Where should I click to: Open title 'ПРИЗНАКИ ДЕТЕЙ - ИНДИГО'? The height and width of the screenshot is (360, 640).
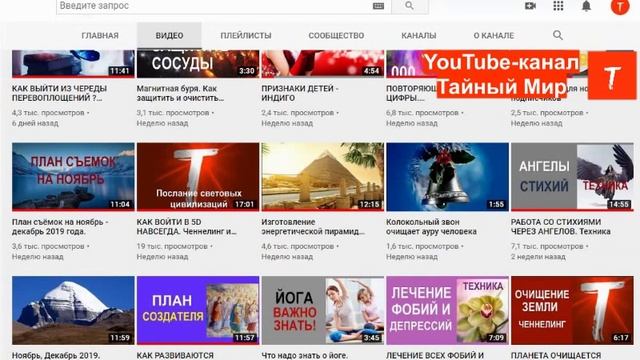coord(300,93)
